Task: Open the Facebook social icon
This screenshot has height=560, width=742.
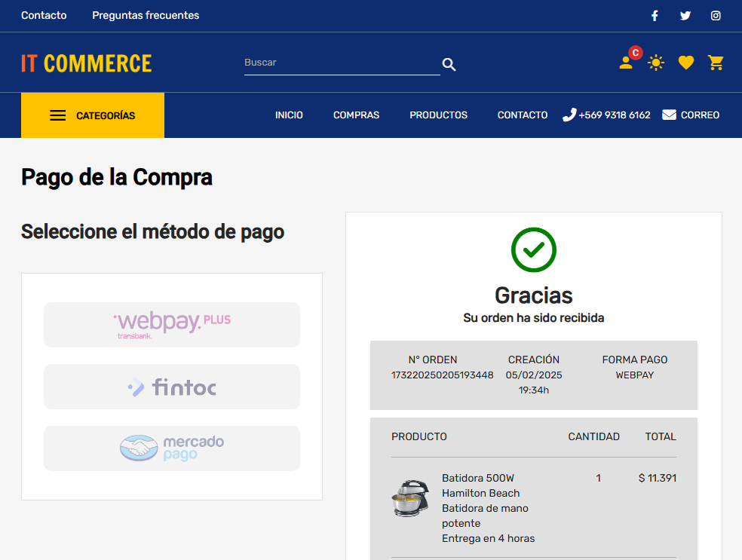Action: tap(655, 16)
